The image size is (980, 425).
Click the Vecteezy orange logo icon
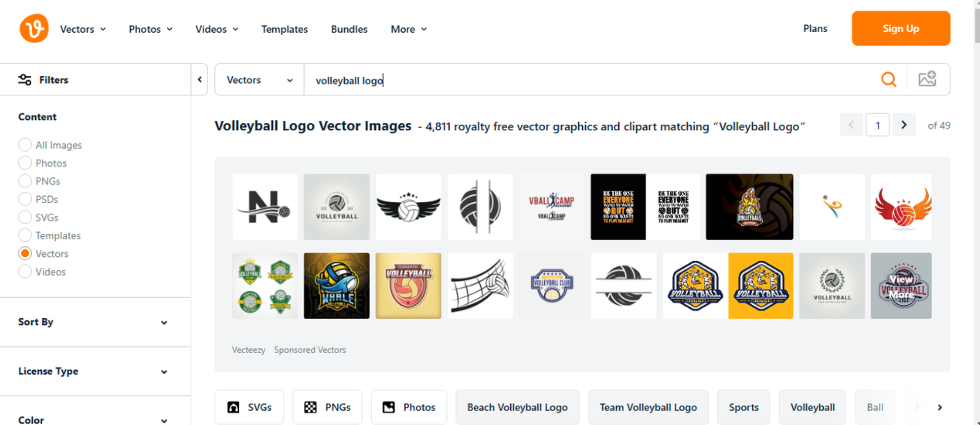tap(34, 29)
